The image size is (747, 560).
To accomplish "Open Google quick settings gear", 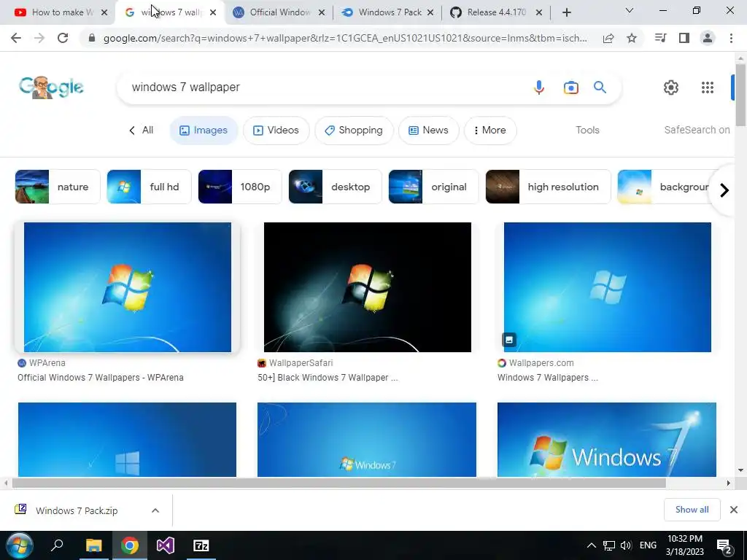I will click(x=671, y=87).
